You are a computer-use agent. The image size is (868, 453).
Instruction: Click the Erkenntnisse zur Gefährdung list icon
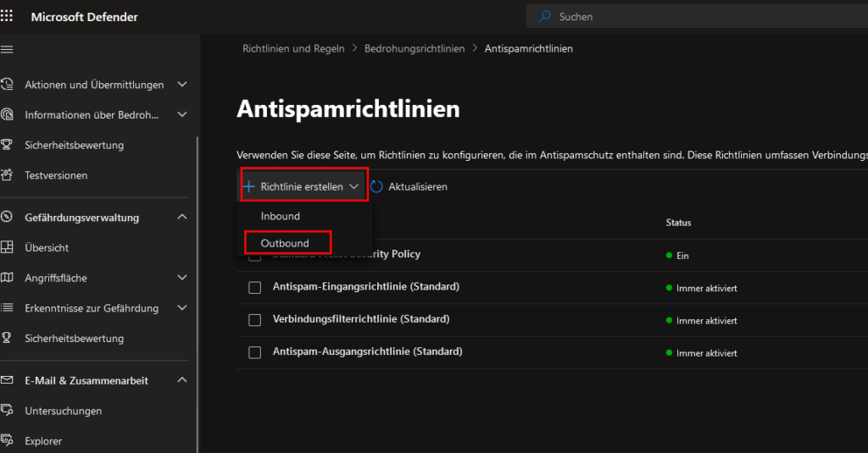click(x=7, y=307)
